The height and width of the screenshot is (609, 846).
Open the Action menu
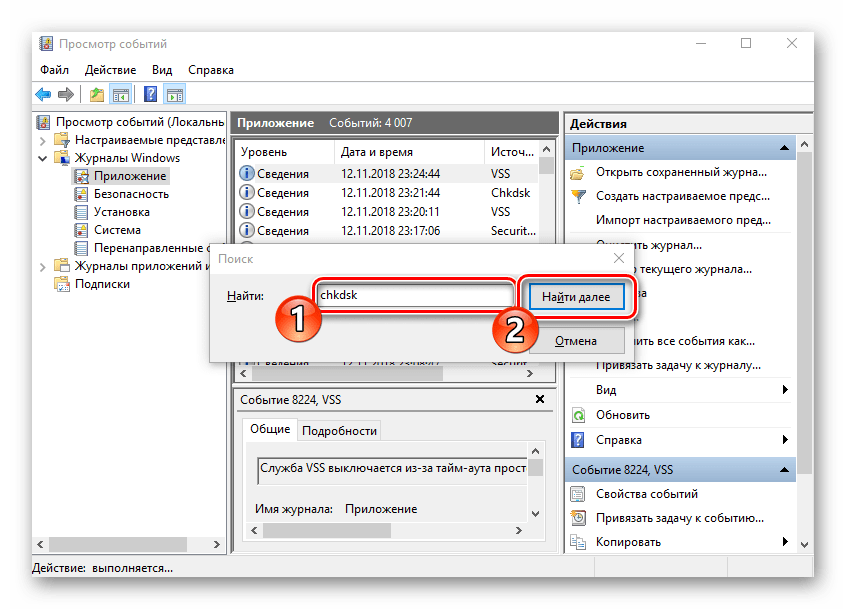pos(110,70)
